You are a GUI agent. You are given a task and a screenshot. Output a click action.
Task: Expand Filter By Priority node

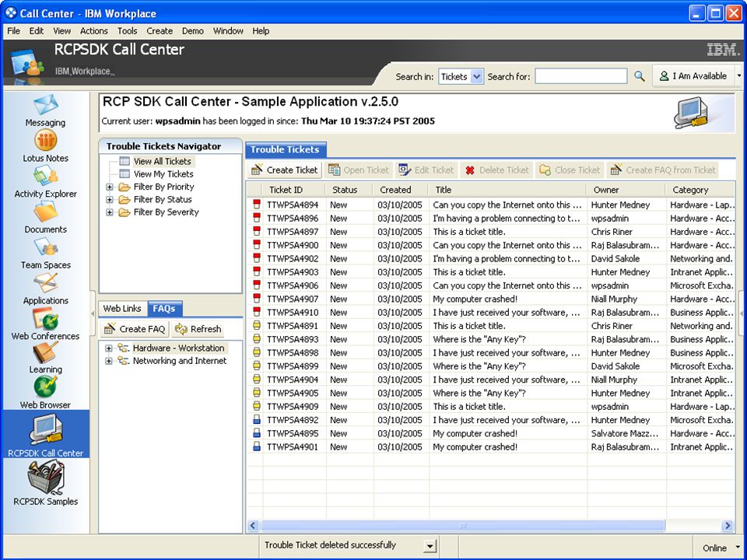click(109, 187)
